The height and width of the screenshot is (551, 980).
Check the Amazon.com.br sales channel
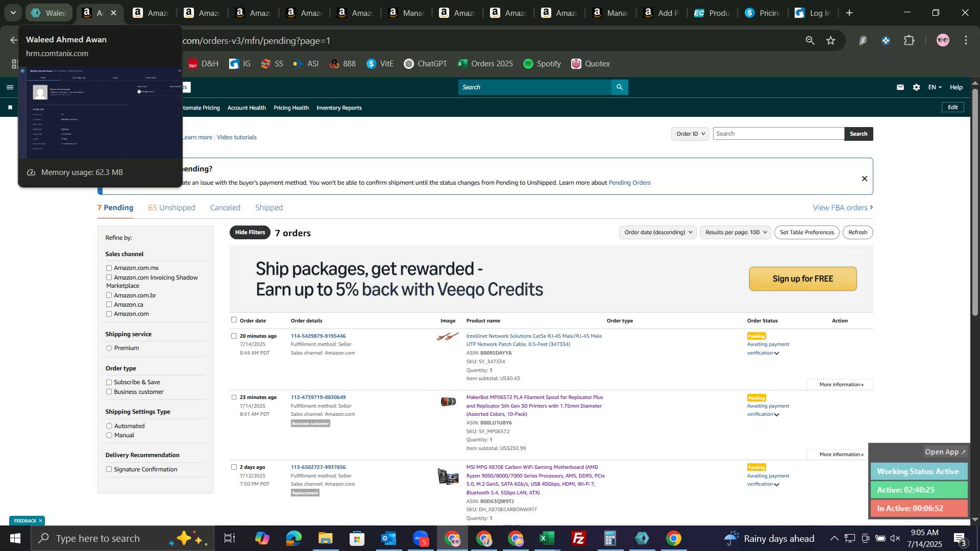(109, 295)
